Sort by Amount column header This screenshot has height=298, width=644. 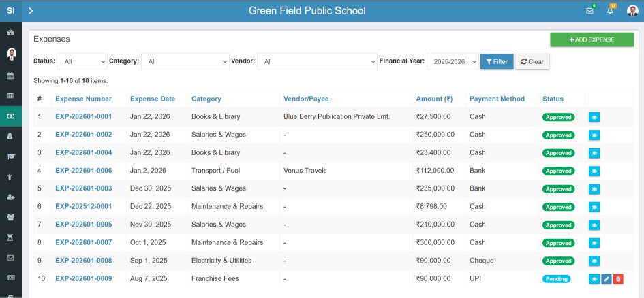tap(434, 99)
